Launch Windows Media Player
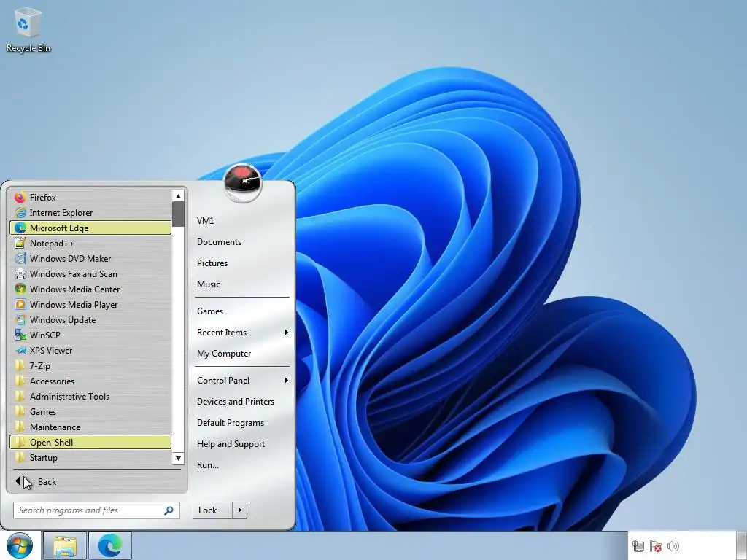This screenshot has height=560, width=747. click(90, 304)
